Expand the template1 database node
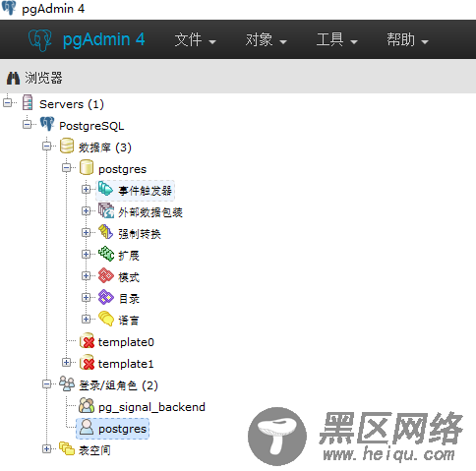This screenshot has height=471, width=476. coord(67,362)
